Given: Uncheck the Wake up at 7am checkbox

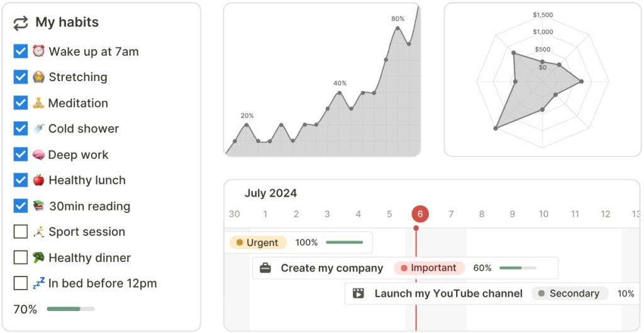Looking at the screenshot, I should [21, 51].
